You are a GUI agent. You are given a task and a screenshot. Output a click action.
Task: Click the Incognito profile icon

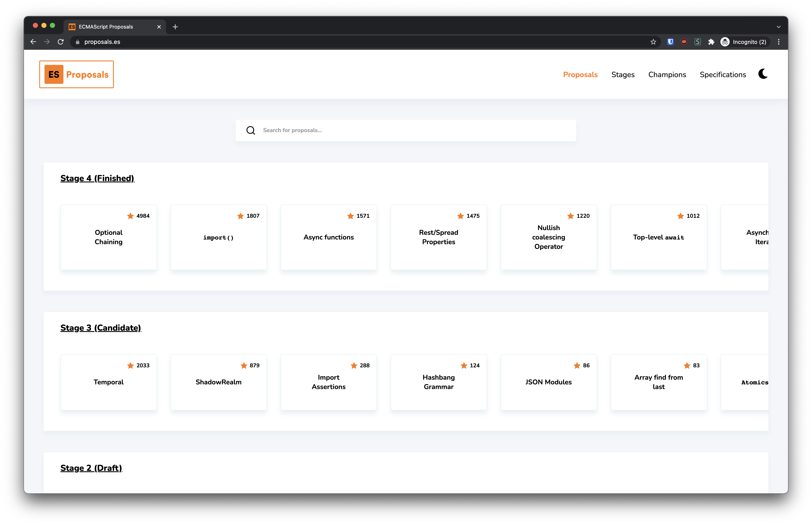pos(725,42)
